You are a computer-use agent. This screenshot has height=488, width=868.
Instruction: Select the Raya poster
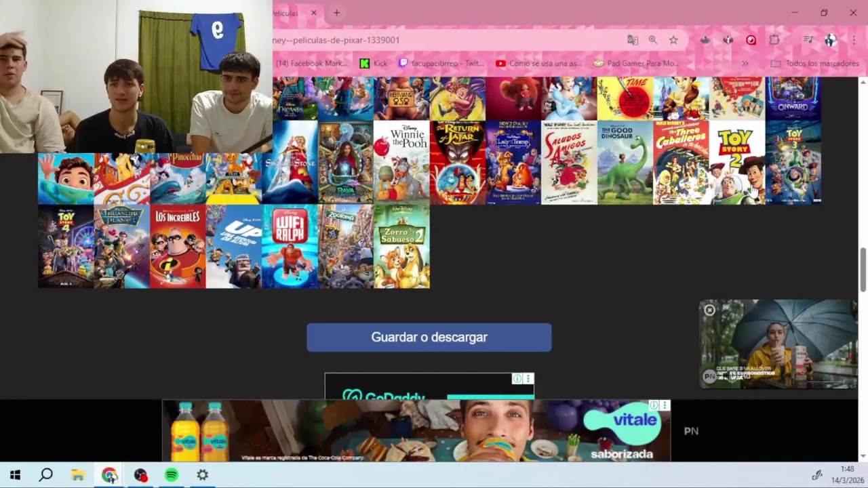tap(346, 162)
